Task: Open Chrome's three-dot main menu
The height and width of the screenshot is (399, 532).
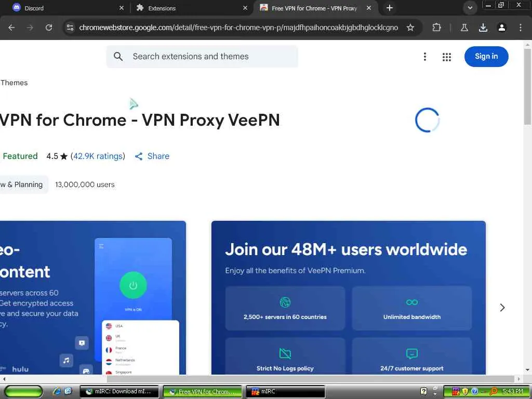Action: click(521, 28)
